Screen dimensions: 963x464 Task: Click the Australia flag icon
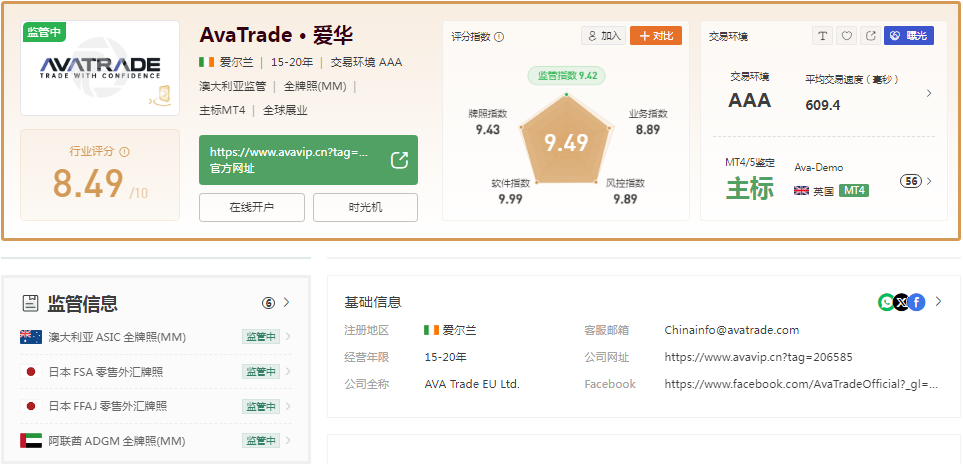[31, 337]
